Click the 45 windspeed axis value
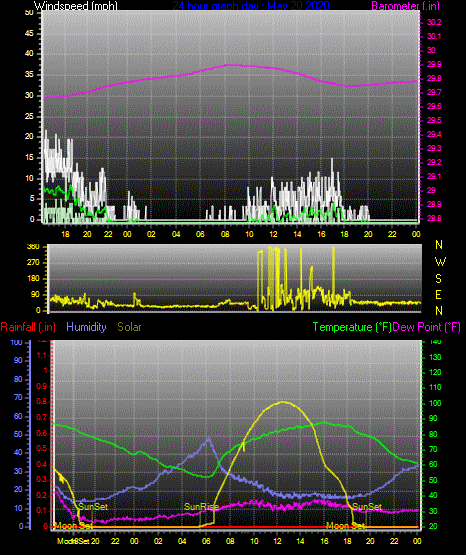 pyautogui.click(x=29, y=33)
